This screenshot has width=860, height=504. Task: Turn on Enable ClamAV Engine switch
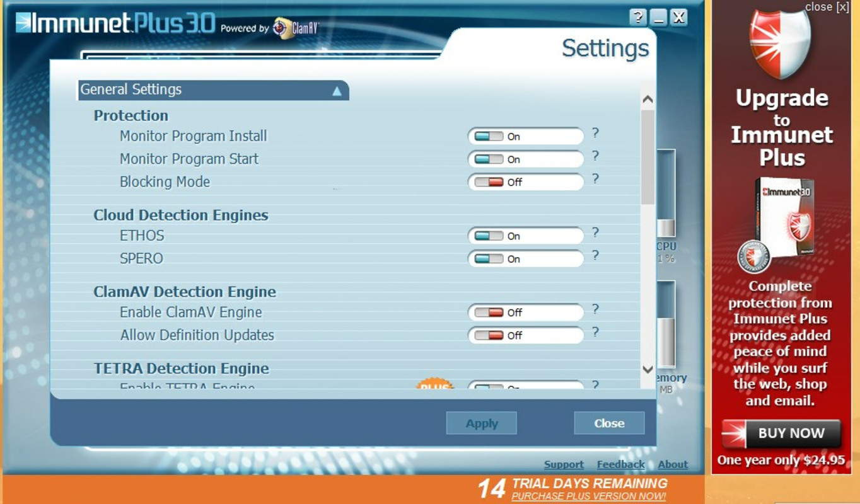click(489, 312)
